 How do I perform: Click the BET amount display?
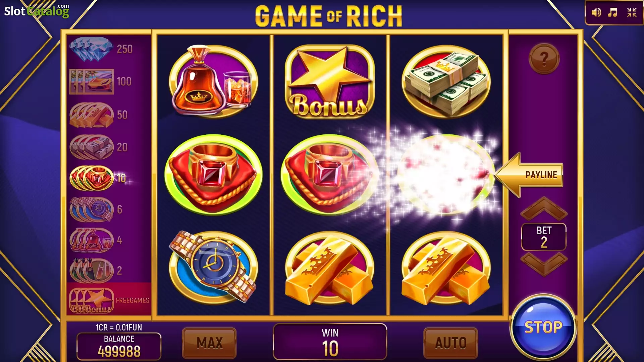[x=544, y=237]
